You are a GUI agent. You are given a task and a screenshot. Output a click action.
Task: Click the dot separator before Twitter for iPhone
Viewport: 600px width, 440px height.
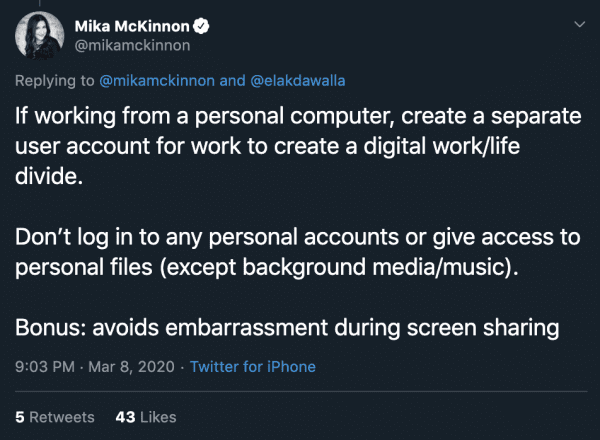(181, 367)
